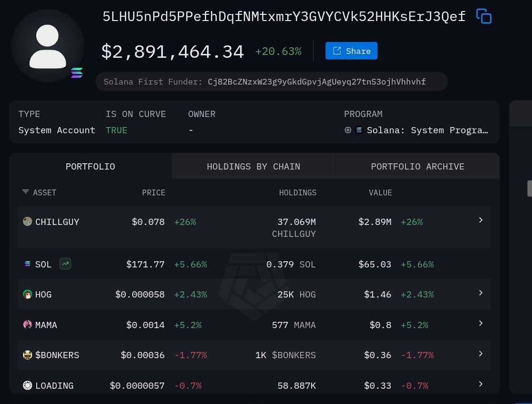Screen dimensions: 532x404
Task: Sort by the Holdings column header
Action: pyautogui.click(x=298, y=192)
